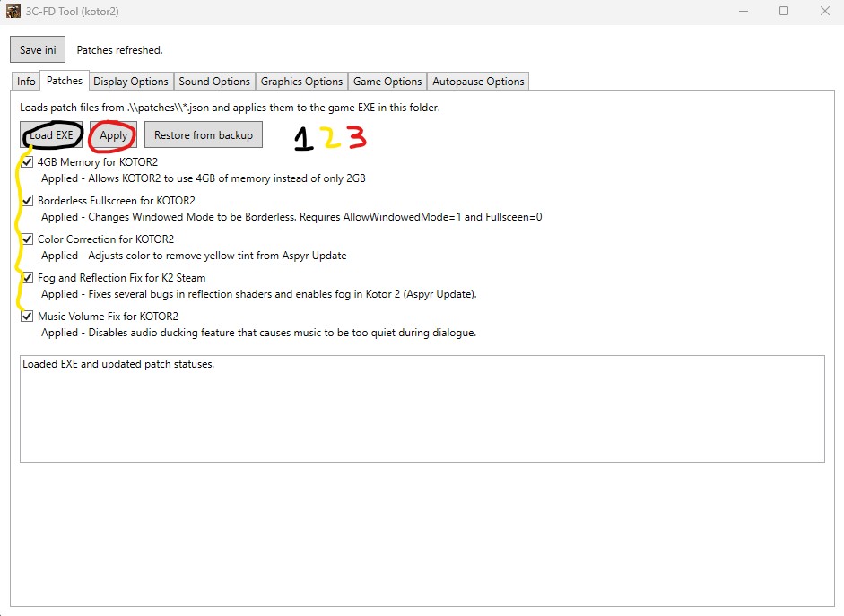Viewport: 844px width, 616px height.
Task: Open the Display Options tab
Action: click(131, 82)
